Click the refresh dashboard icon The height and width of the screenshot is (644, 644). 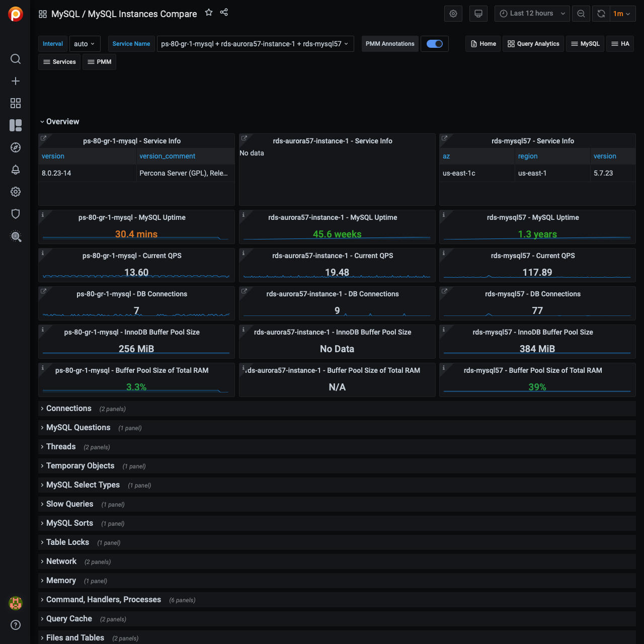(601, 14)
